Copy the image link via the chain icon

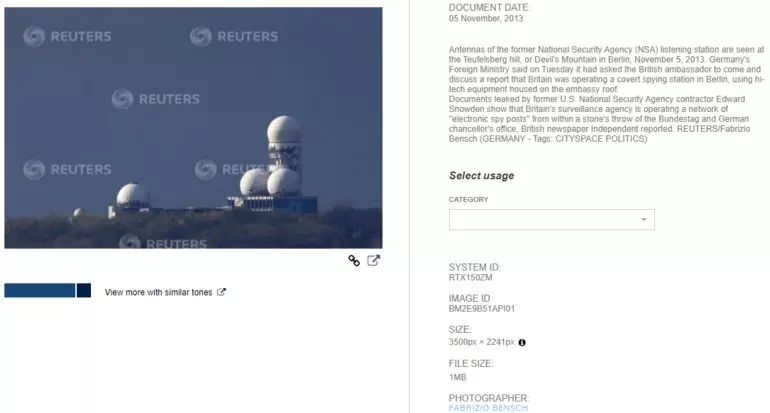tap(354, 261)
